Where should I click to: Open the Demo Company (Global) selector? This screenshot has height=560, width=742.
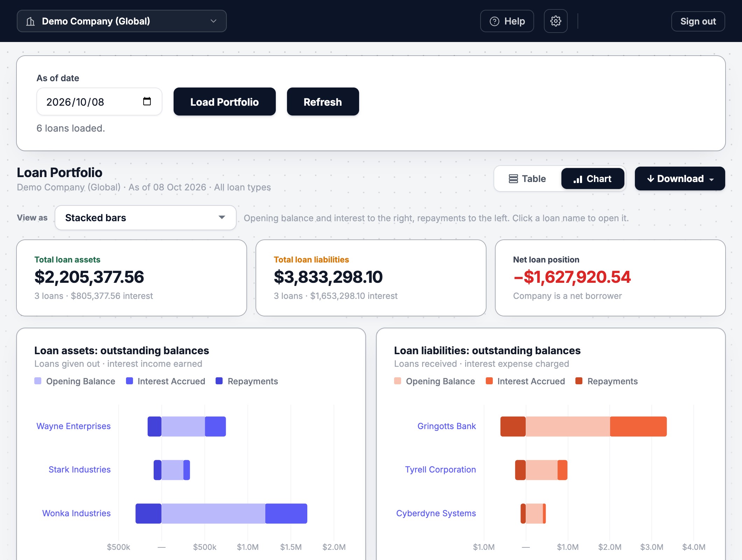click(x=121, y=21)
